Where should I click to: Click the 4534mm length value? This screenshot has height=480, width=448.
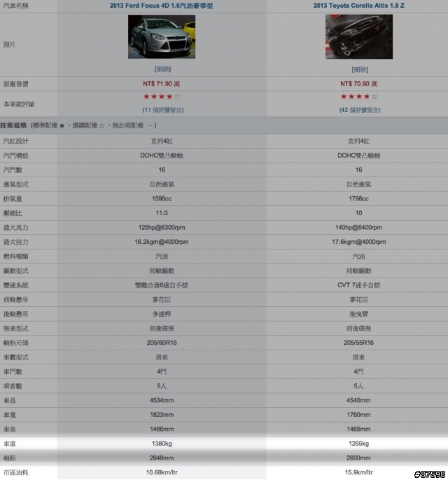pos(162,400)
